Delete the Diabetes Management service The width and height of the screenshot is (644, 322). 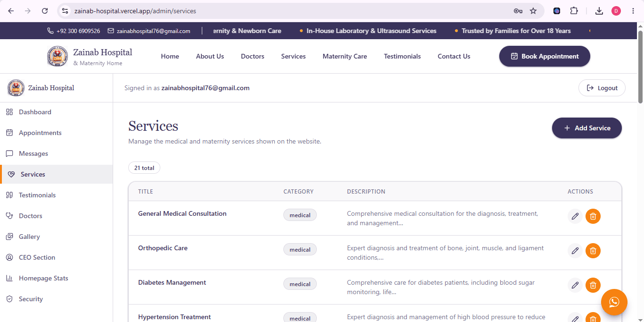coord(593,285)
